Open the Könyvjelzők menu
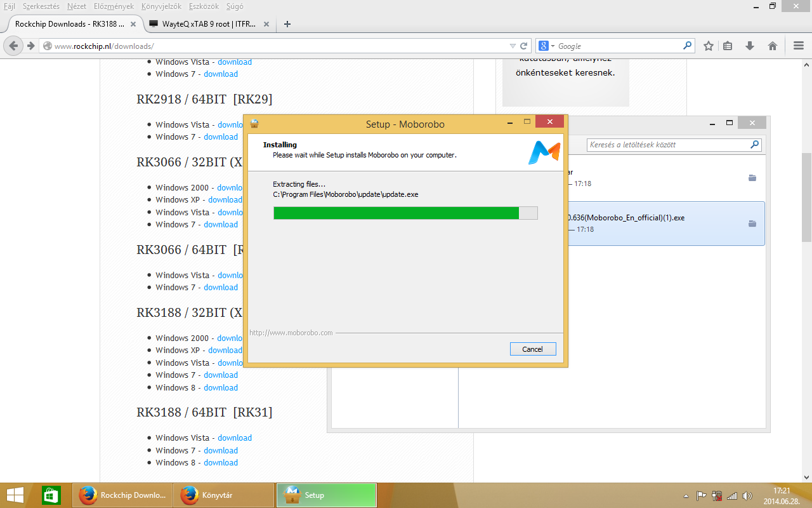Image resolution: width=812 pixels, height=508 pixels. tap(161, 6)
